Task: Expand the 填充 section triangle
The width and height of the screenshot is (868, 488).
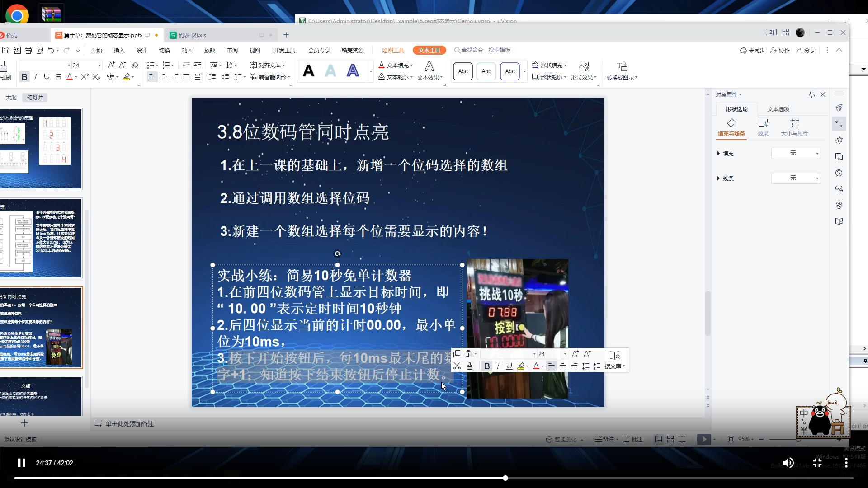Action: pyautogui.click(x=718, y=154)
